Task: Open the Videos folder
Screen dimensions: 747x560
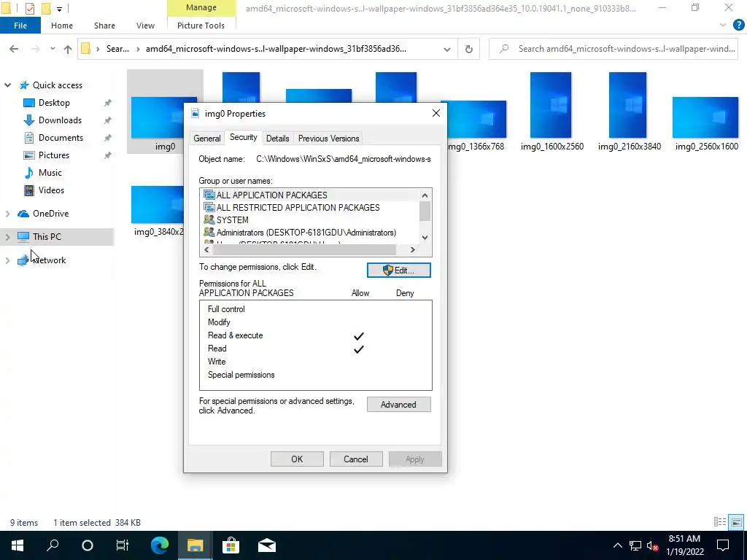Action: [x=51, y=190]
